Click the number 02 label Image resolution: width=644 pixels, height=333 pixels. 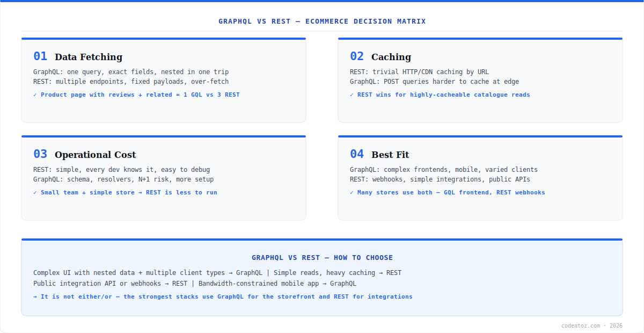(x=357, y=56)
